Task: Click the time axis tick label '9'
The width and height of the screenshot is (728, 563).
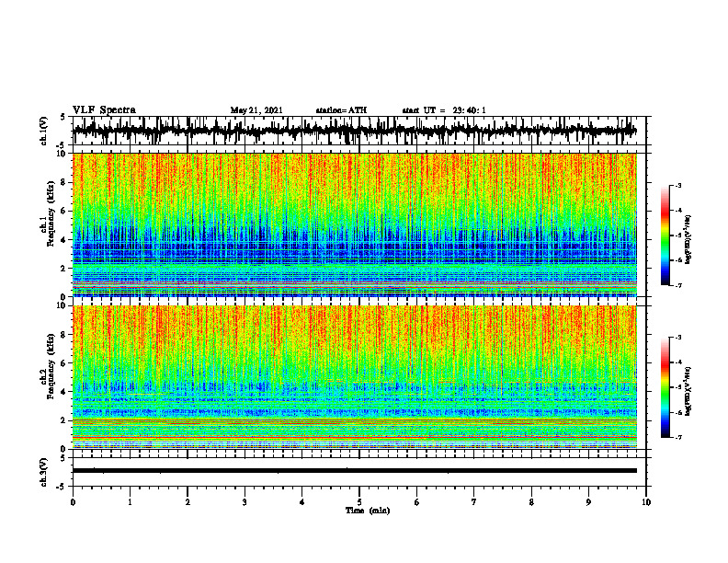Action: click(x=588, y=502)
